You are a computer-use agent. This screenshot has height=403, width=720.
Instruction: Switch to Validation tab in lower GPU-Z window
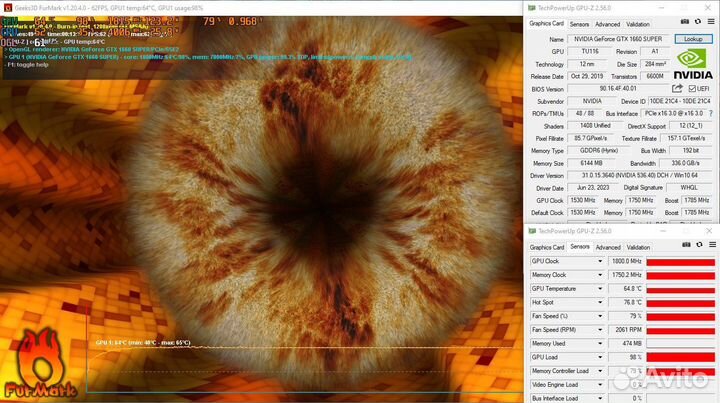click(x=638, y=247)
